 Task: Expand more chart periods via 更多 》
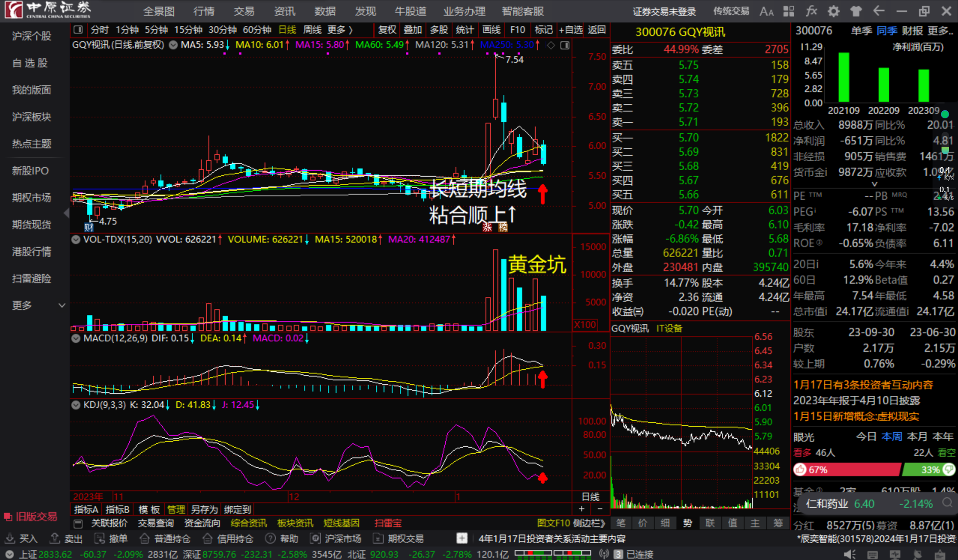[x=340, y=30]
